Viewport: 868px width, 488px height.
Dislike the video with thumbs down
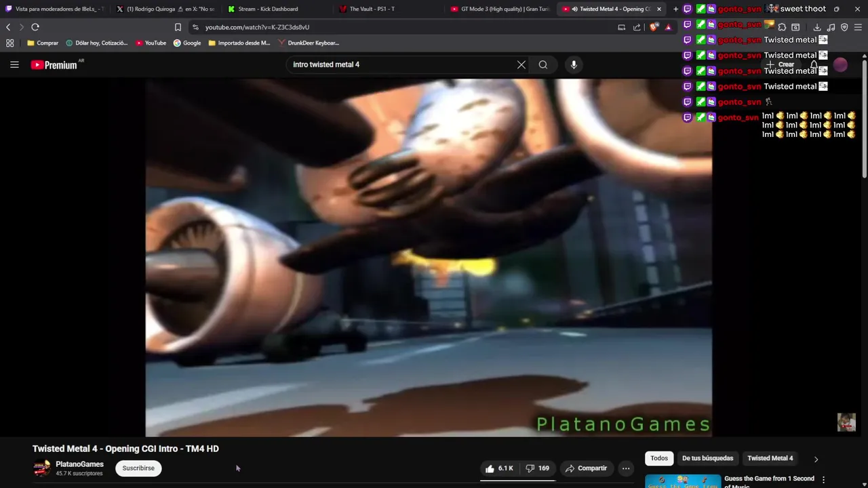pyautogui.click(x=537, y=468)
